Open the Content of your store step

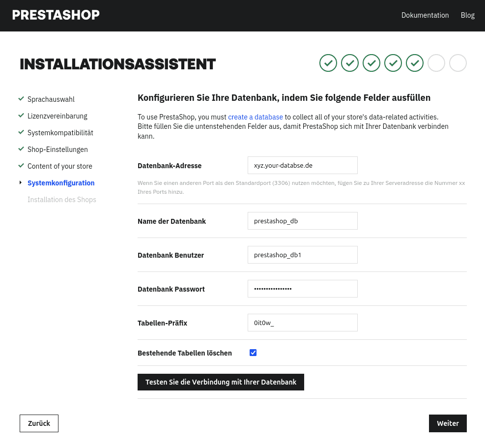point(59,166)
